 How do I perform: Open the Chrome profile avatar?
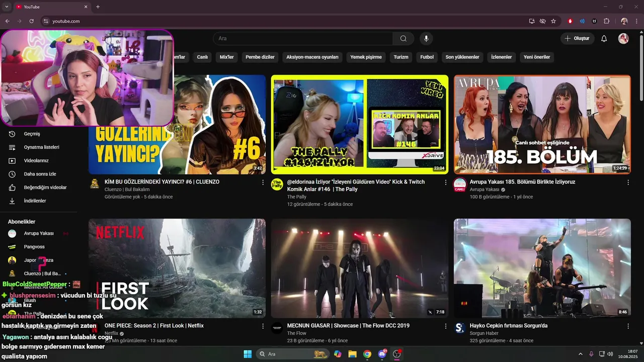tap(624, 21)
